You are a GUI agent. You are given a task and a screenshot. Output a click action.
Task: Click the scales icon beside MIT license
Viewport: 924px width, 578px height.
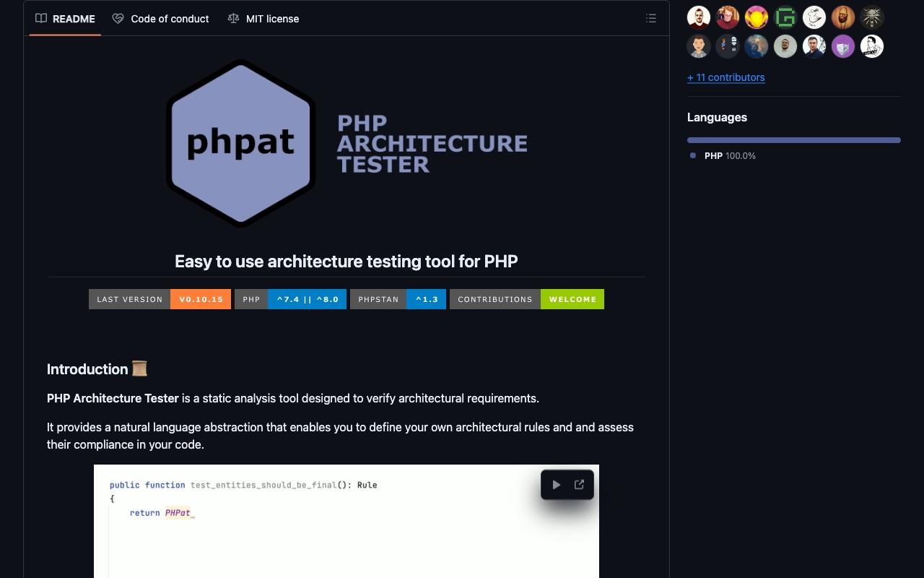pos(233,19)
